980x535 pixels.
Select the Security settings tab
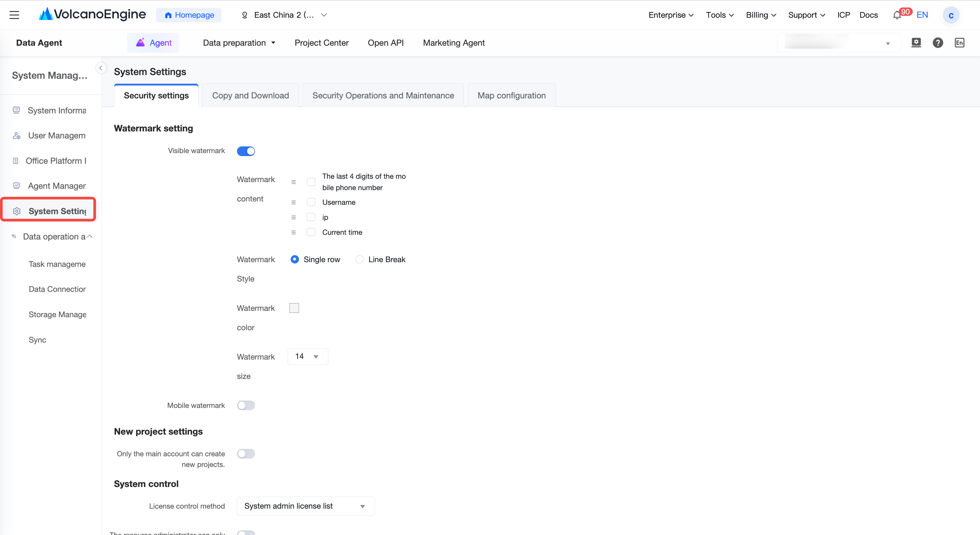[x=156, y=95]
